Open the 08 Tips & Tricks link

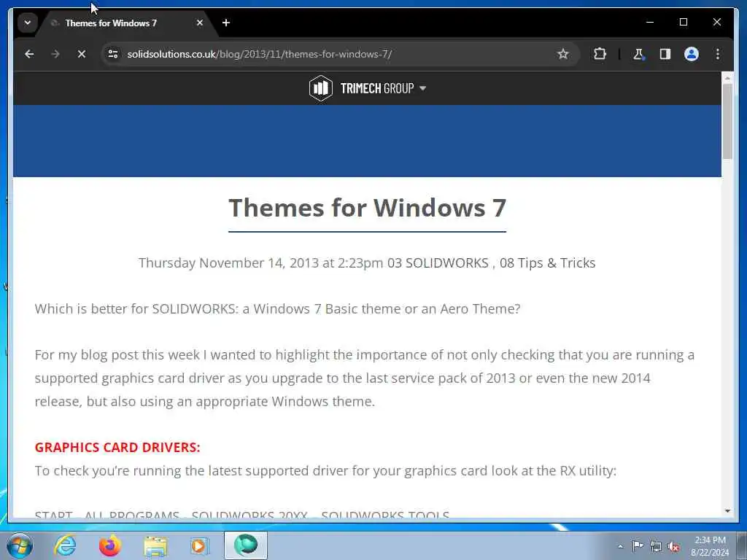pyautogui.click(x=547, y=262)
